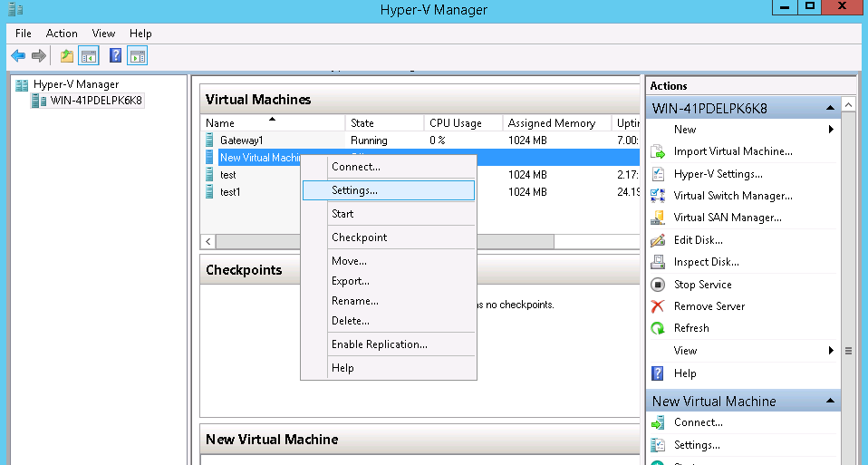
Task: Click the test virtual machine row icon
Action: (x=209, y=174)
